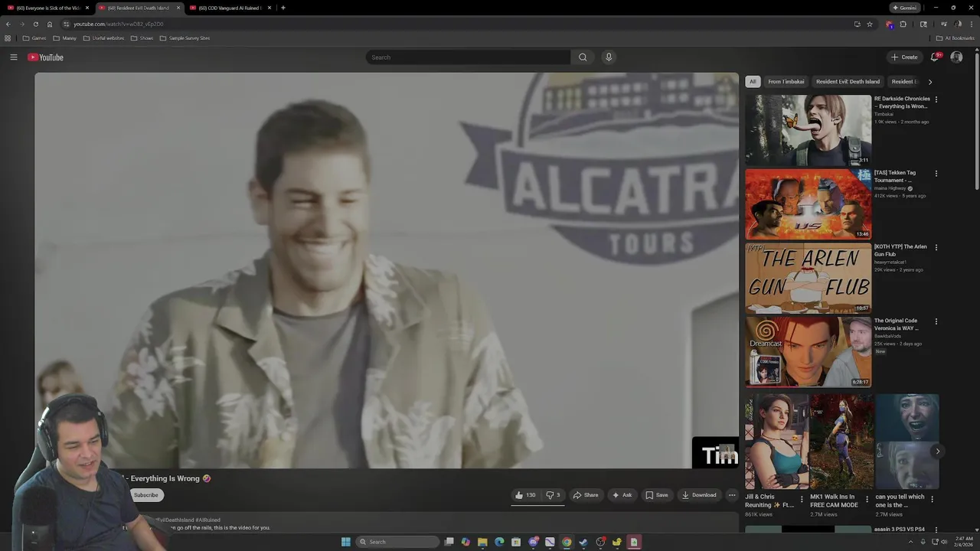The image size is (980, 551).
Task: Open the apps grid shortcut
Action: [8, 38]
